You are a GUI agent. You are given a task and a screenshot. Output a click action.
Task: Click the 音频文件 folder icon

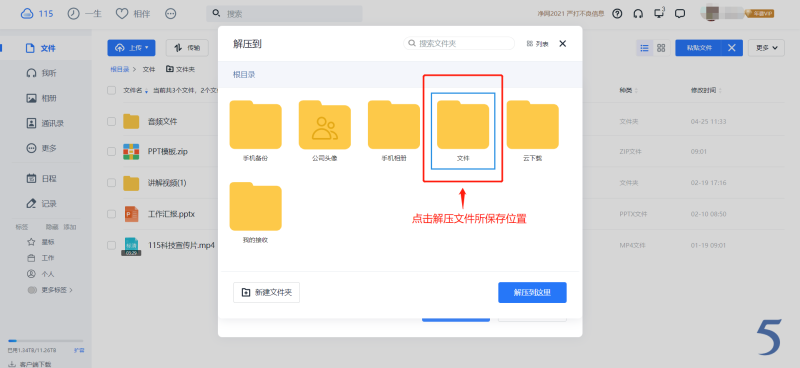click(x=131, y=121)
